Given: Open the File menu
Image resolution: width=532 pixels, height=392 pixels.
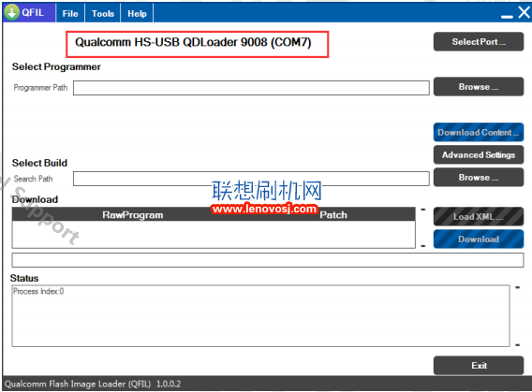Looking at the screenshot, I should 70,13.
